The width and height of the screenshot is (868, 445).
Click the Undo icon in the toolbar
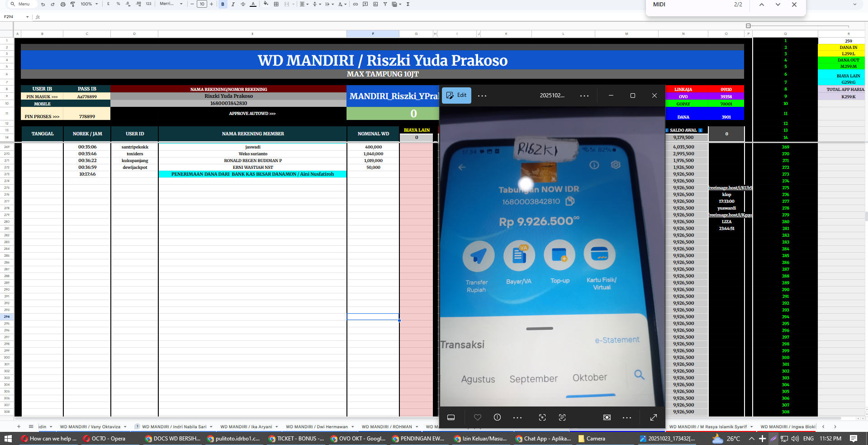[x=43, y=4]
